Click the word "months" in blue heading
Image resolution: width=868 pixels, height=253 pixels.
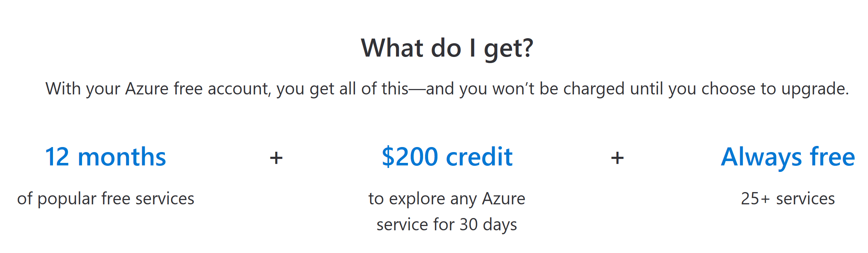122,157
